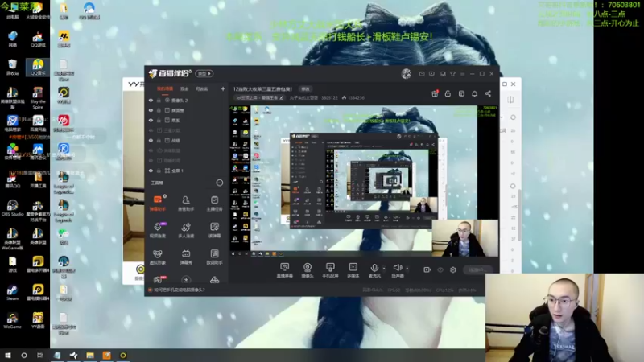Click the quality button beside the room title
This screenshot has width=644, height=362.
[306, 89]
